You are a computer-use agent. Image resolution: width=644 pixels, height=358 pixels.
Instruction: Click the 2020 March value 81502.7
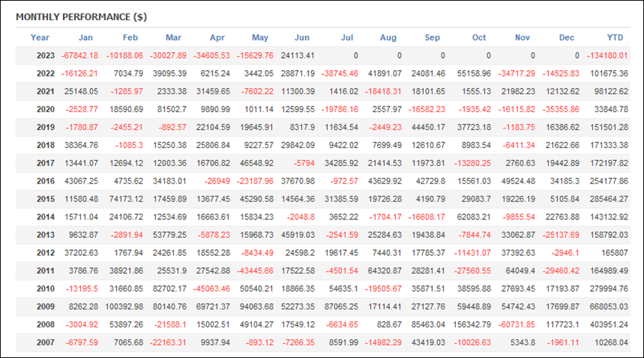pos(172,109)
